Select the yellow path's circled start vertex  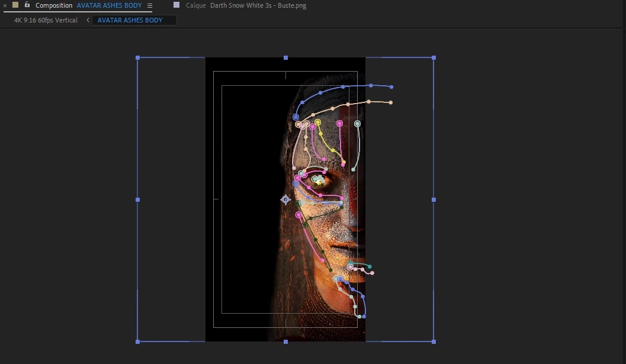click(317, 122)
